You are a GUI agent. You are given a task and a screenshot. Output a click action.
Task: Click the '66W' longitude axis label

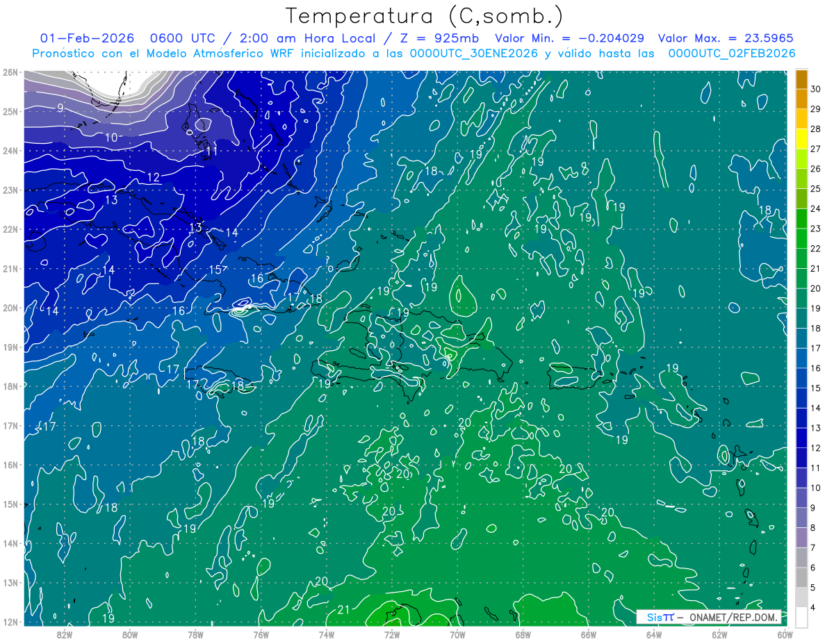pyautogui.click(x=589, y=635)
